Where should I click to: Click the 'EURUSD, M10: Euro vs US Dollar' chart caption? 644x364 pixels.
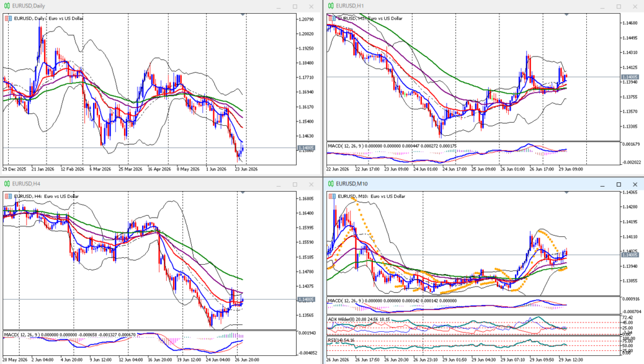371,196
